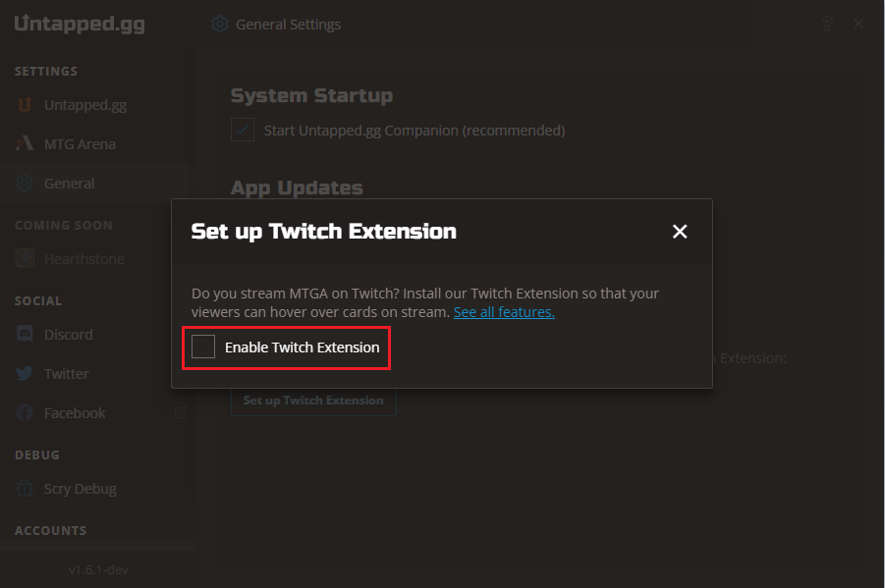Image resolution: width=885 pixels, height=588 pixels.
Task: Open the See all features link
Action: coord(504,312)
